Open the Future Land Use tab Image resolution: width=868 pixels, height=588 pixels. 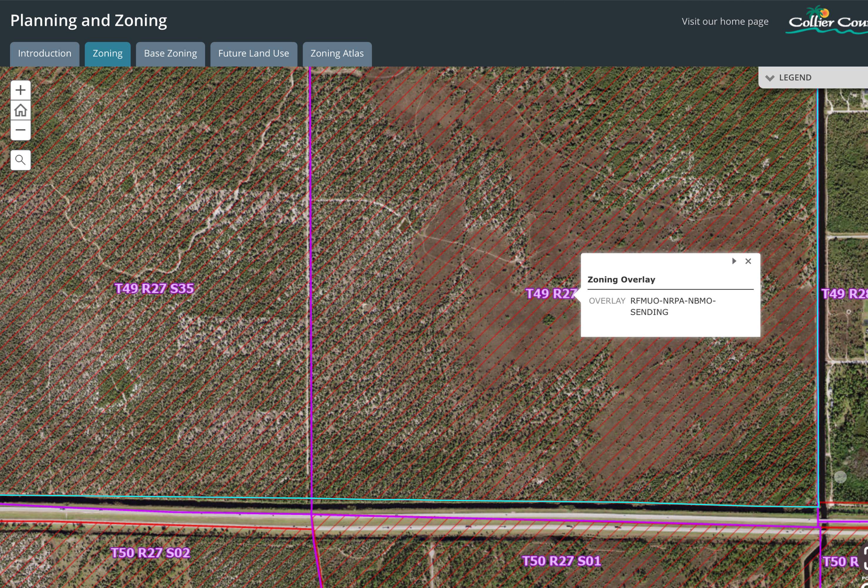pos(254,54)
